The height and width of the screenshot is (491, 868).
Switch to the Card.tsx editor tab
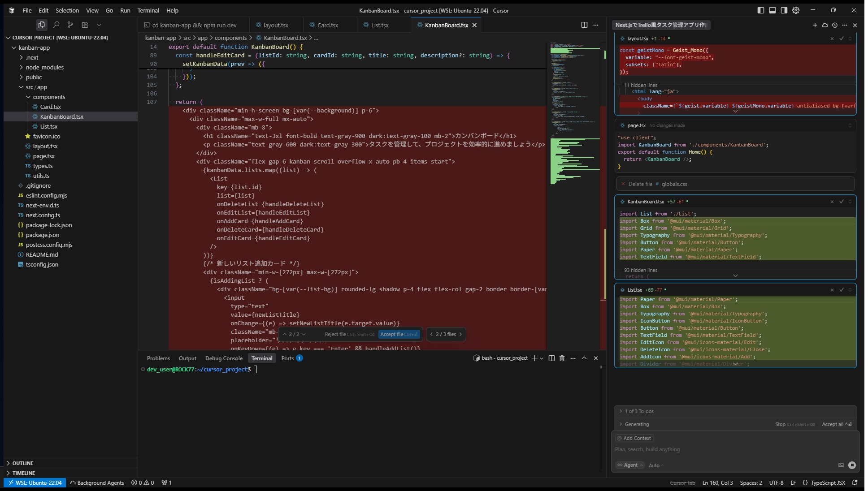click(327, 25)
